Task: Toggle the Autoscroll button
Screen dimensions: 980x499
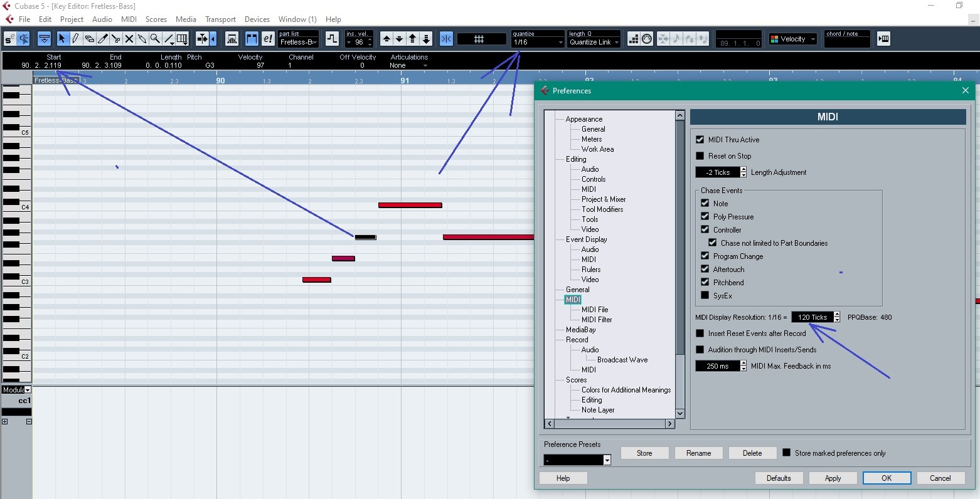Action: pos(202,39)
